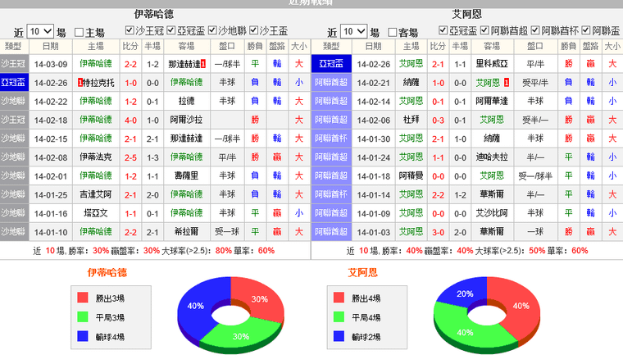This screenshot has height=364, width=623.
Task: Toggle the 客場 checkbox for 艾阿恩
Action: coord(392,32)
